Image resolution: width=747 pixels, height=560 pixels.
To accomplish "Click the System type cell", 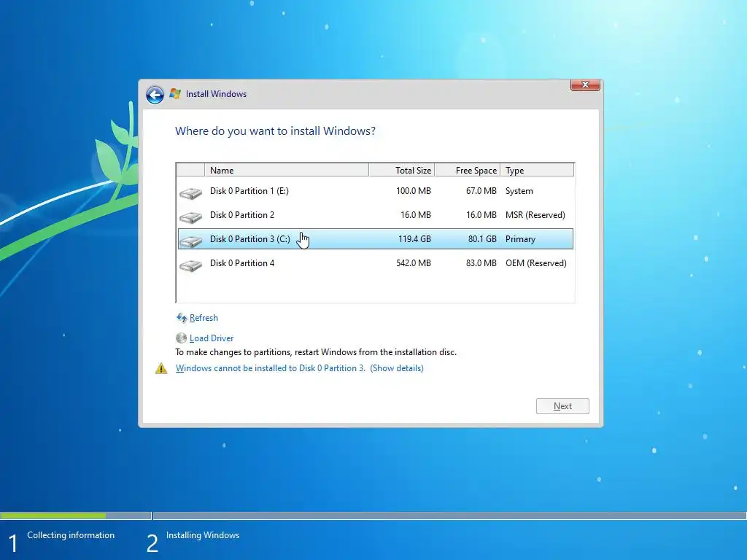I will 519,191.
